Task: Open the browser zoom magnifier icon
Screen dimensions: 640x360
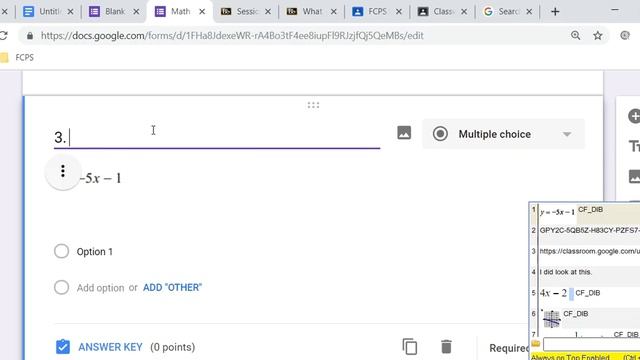Action: tap(576, 36)
